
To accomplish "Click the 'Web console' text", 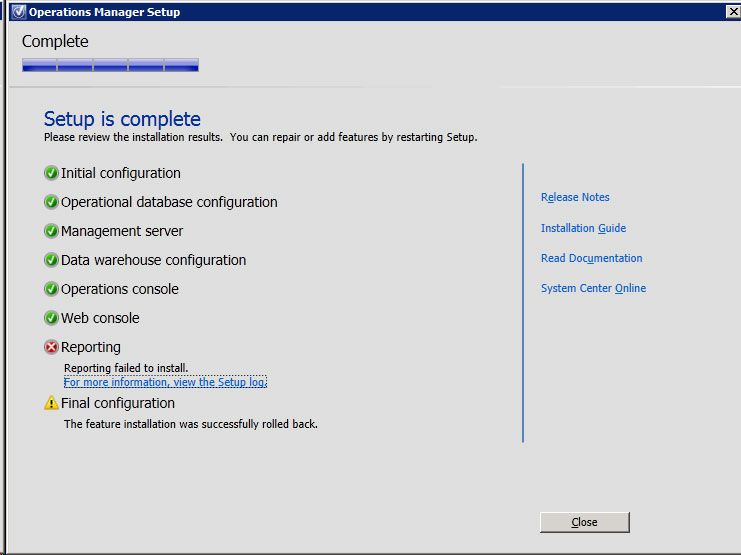I will [100, 318].
